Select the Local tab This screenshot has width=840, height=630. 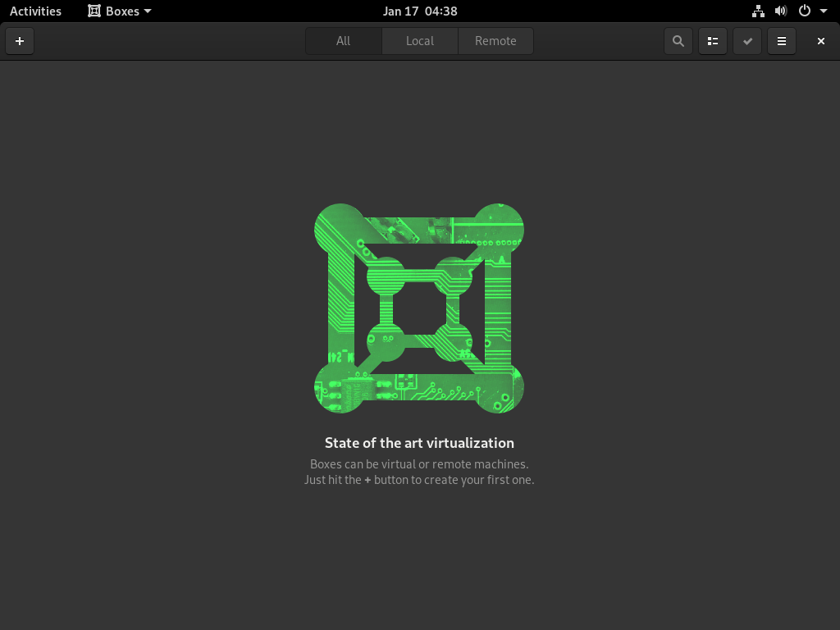coord(420,41)
